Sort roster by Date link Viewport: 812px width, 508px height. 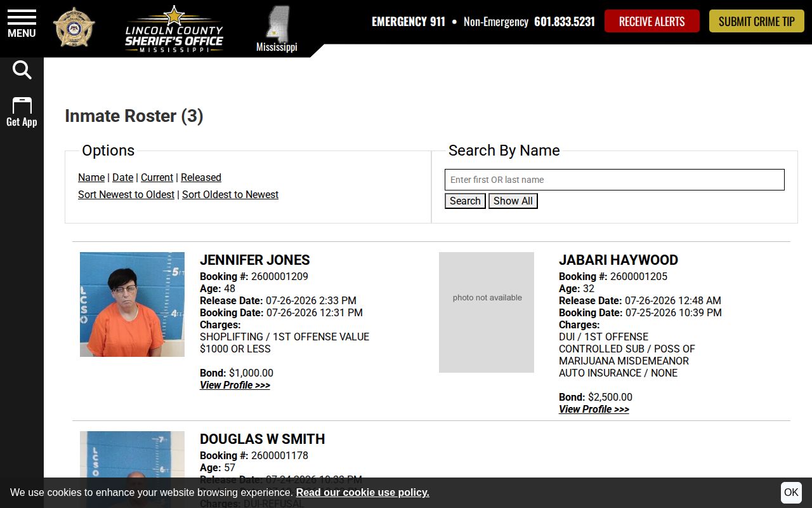click(122, 177)
